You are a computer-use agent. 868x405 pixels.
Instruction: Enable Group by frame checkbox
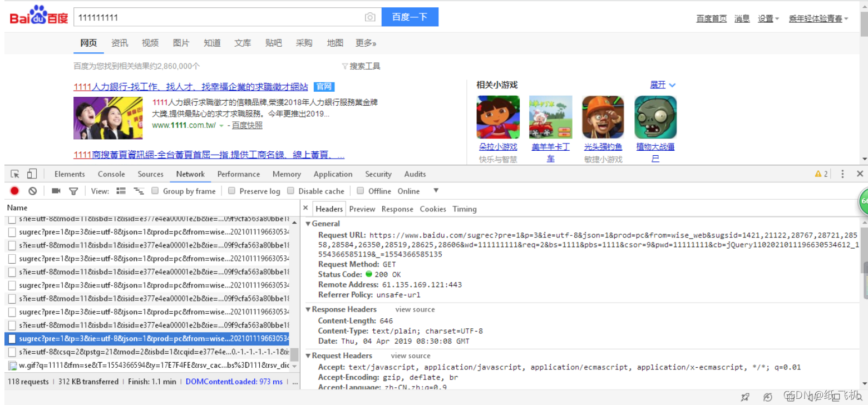click(155, 191)
